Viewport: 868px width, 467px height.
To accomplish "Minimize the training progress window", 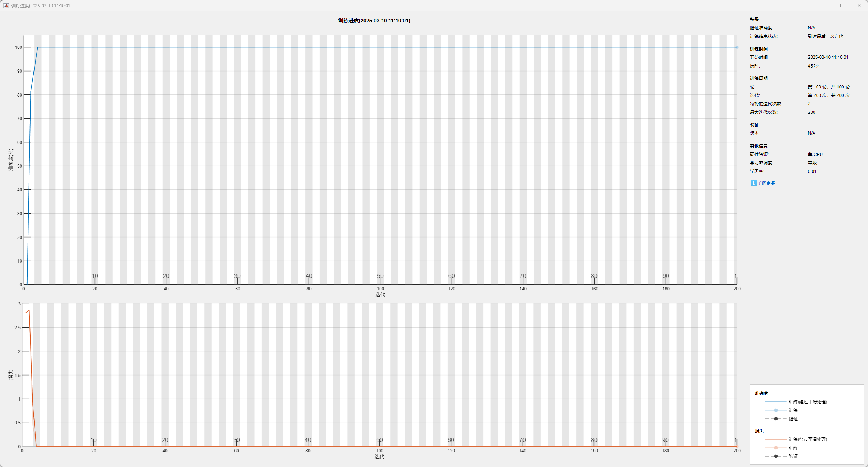I will click(x=826, y=6).
